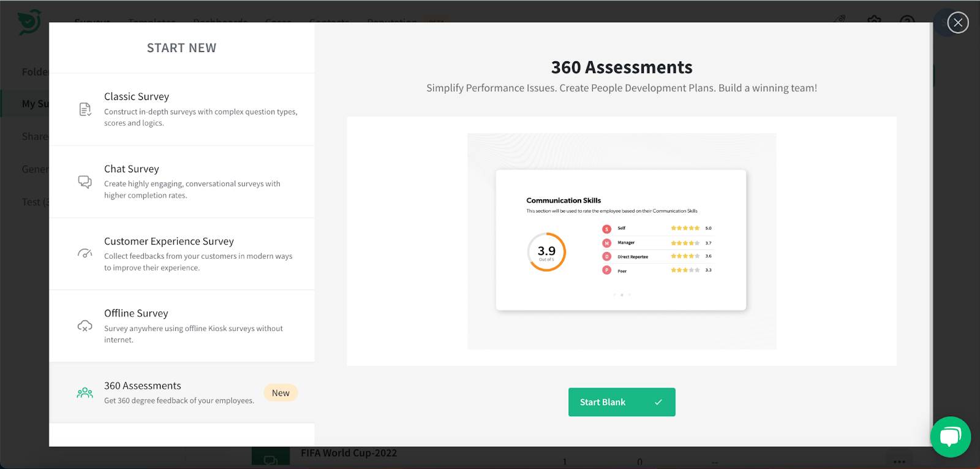Click 'Collect feedbacks from your customers' text
This screenshot has height=469, width=980.
point(198,262)
